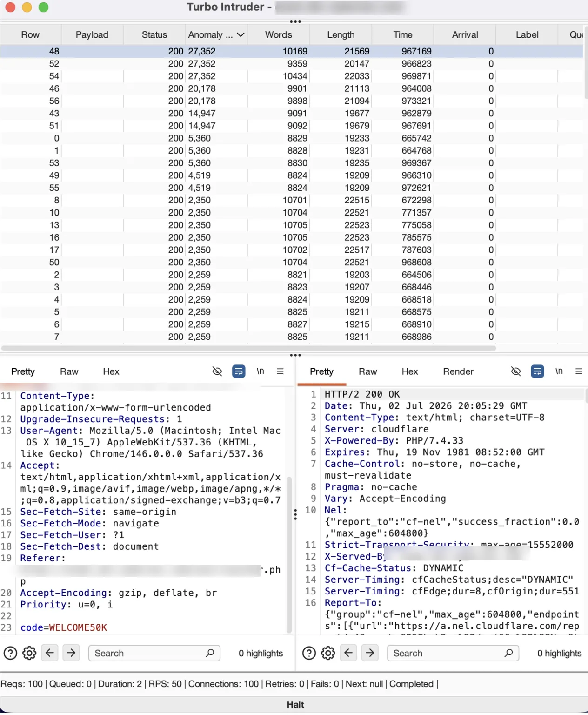
Task: Sort table by Payload column
Action: coord(92,35)
